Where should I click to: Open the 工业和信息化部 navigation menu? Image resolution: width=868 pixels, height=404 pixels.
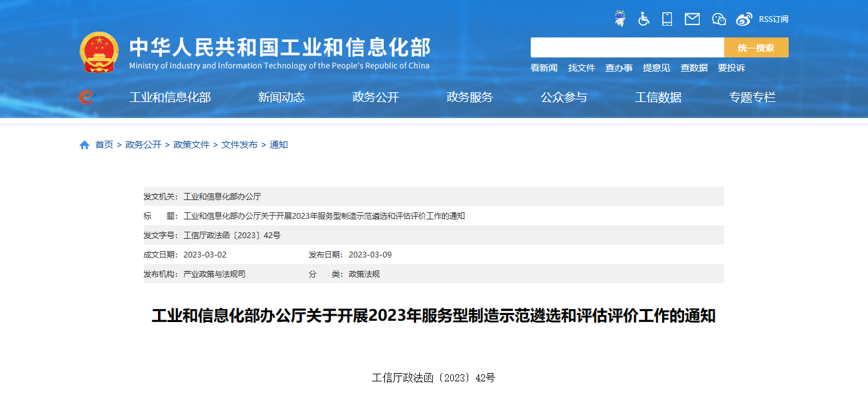point(170,97)
